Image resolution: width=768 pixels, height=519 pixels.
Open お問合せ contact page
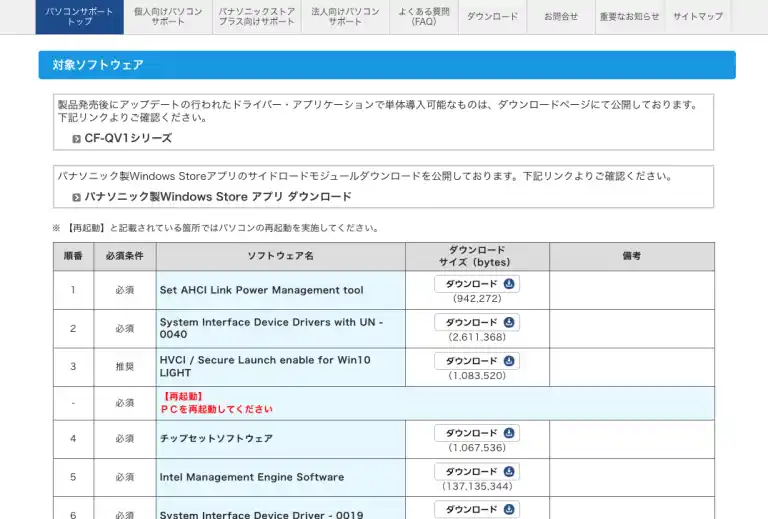(561, 16)
